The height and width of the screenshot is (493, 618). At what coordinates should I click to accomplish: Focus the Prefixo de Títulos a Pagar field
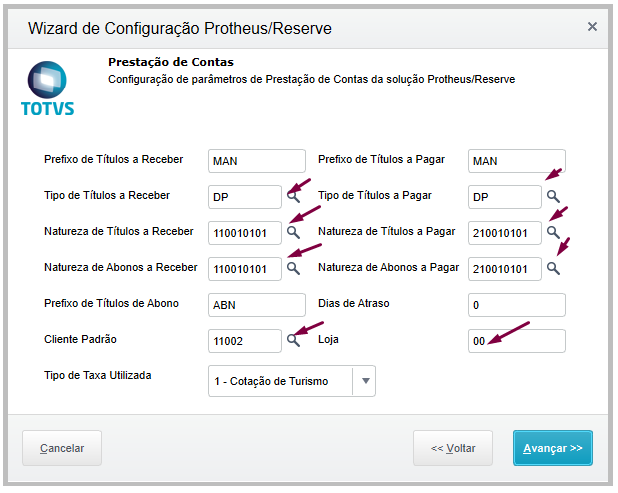coord(517,161)
